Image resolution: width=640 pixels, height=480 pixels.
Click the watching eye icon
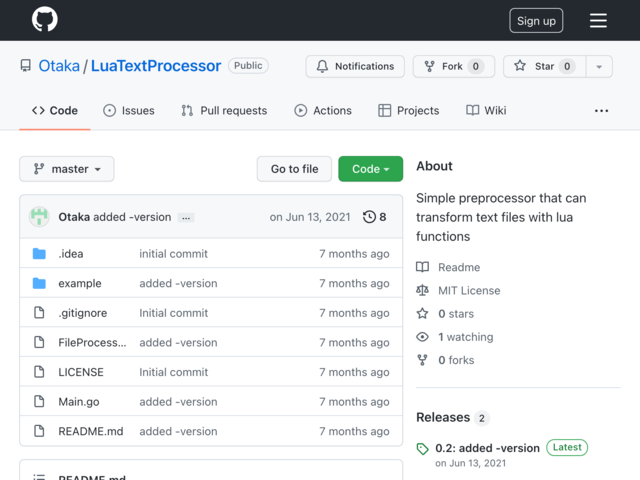coord(422,337)
